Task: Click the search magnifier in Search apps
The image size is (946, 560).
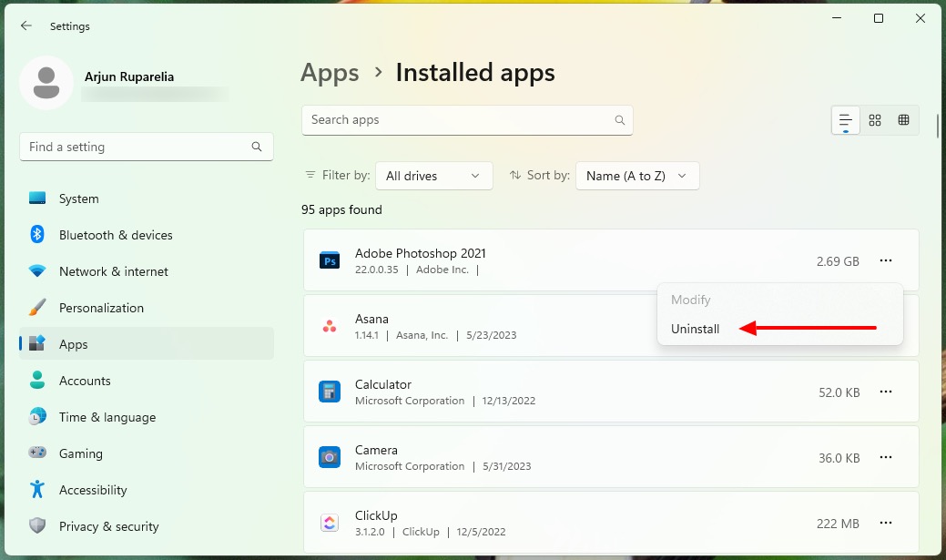Action: tap(620, 120)
